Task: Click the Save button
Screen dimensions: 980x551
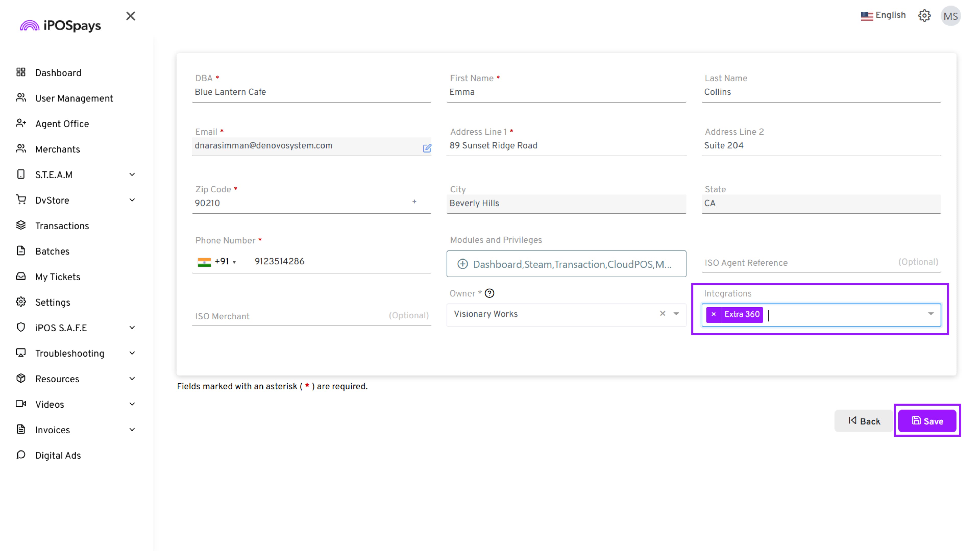Action: 927,421
